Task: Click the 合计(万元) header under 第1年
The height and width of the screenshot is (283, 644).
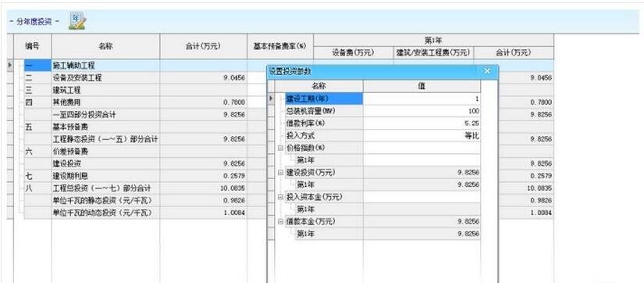Action: pos(514,52)
